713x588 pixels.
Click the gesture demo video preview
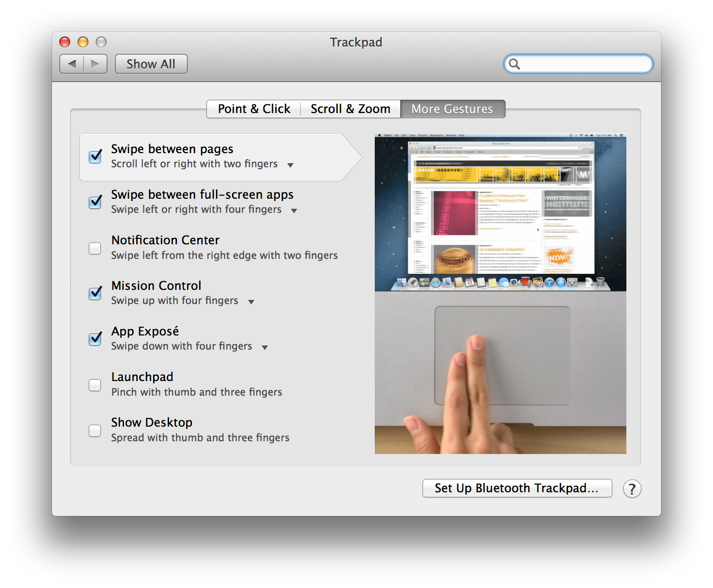click(500, 294)
